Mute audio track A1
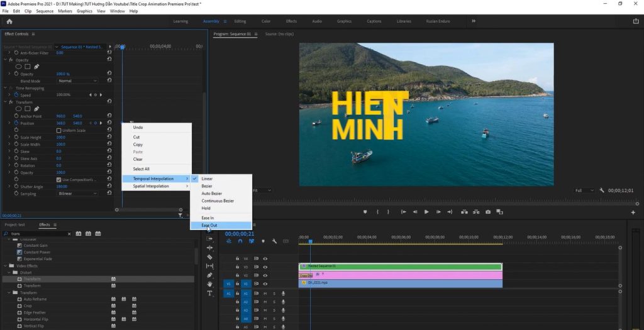 point(265,294)
